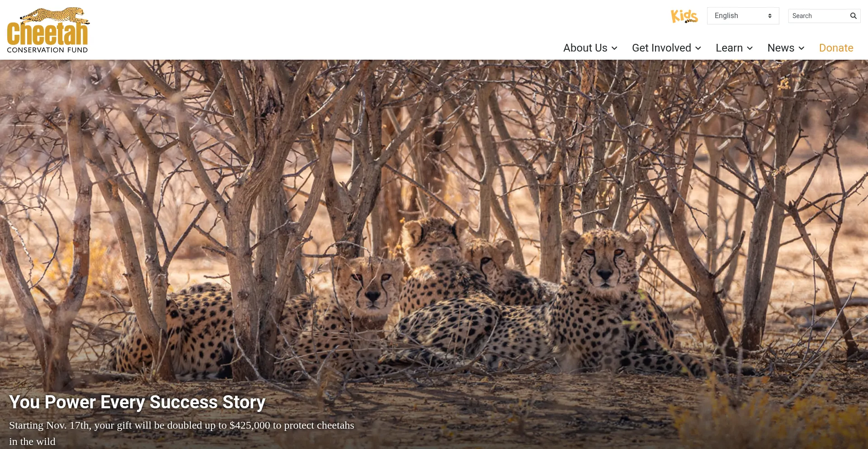Viewport: 868px width, 449px height.
Task: Focus the Search text field
Action: (818, 16)
